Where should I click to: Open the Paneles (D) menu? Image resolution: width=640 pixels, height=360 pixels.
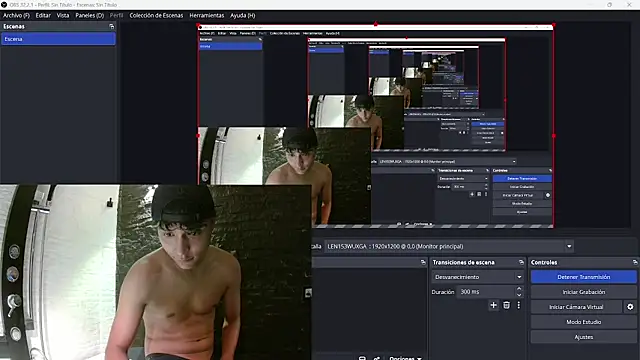(x=89, y=16)
